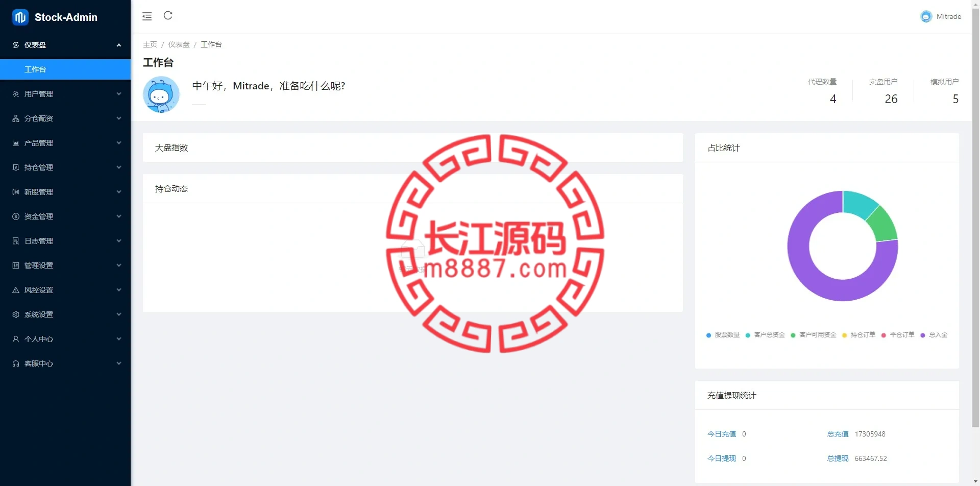Click the 仪表盘 dashboard icon
Viewport: 980px width, 486px height.
(16, 45)
